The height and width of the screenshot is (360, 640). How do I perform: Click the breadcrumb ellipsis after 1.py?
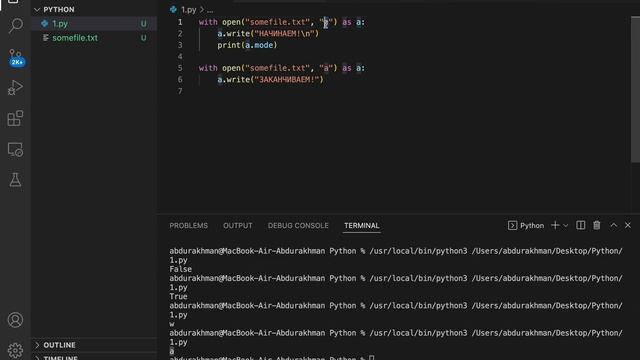(x=210, y=10)
